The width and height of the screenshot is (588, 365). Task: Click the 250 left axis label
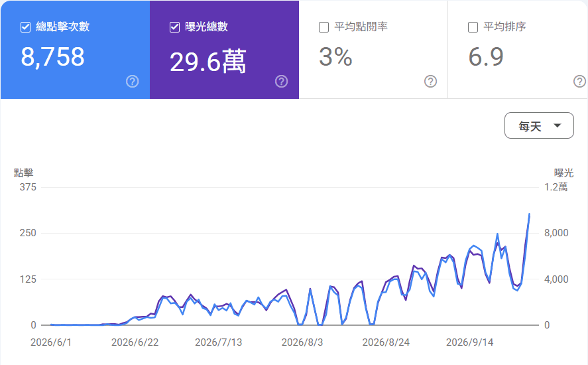coord(28,233)
